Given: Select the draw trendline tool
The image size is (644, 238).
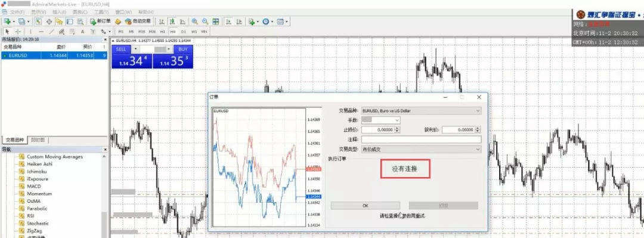Looking at the screenshot, I should point(51,32).
